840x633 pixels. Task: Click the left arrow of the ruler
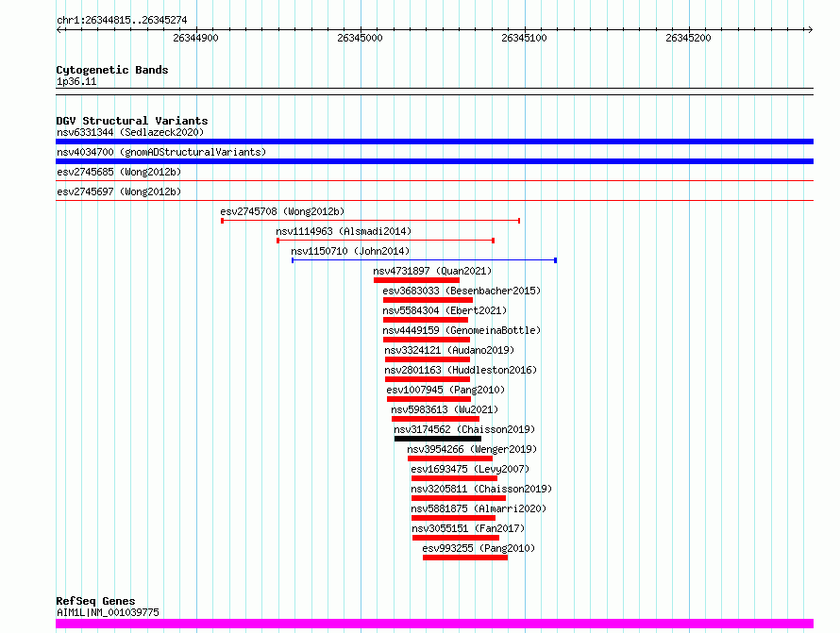(59, 29)
